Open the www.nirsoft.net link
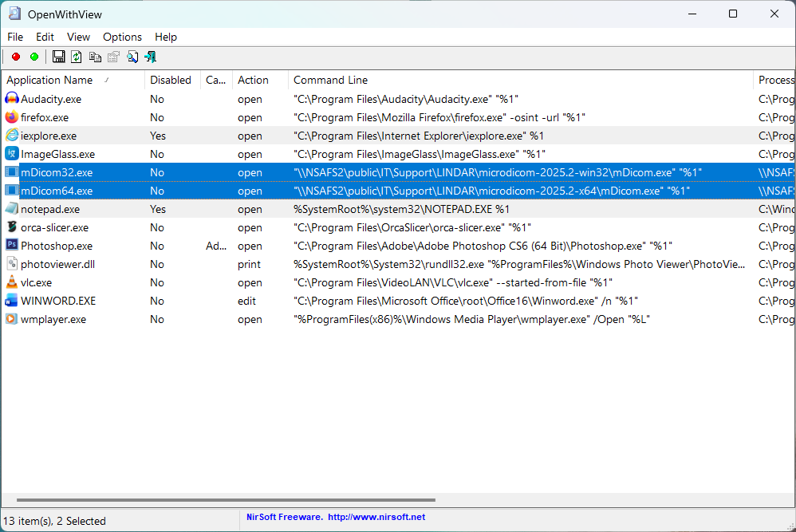Viewport: 796px width, 532px height. 376,517
